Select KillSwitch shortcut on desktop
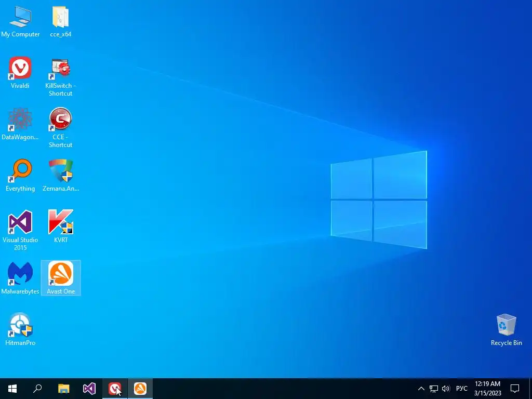This screenshot has height=399, width=532. pos(60,77)
